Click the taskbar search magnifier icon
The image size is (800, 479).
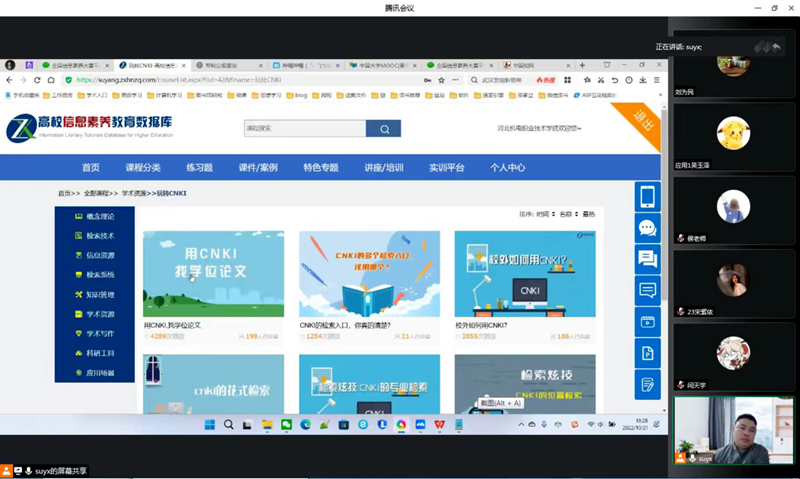[x=229, y=424]
